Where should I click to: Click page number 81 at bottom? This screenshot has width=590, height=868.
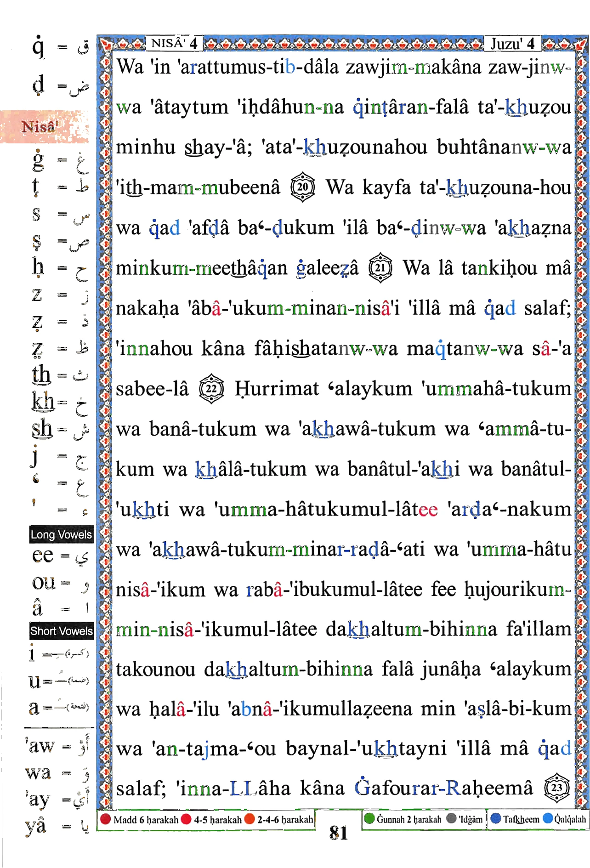coord(338,833)
